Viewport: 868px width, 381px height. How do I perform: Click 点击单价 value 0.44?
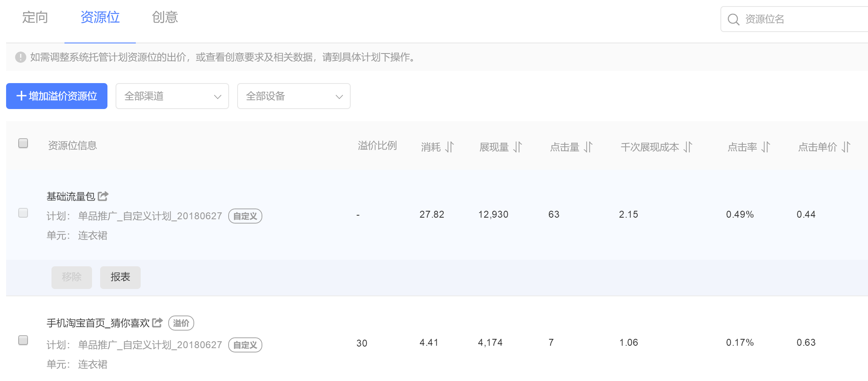pyautogui.click(x=806, y=214)
